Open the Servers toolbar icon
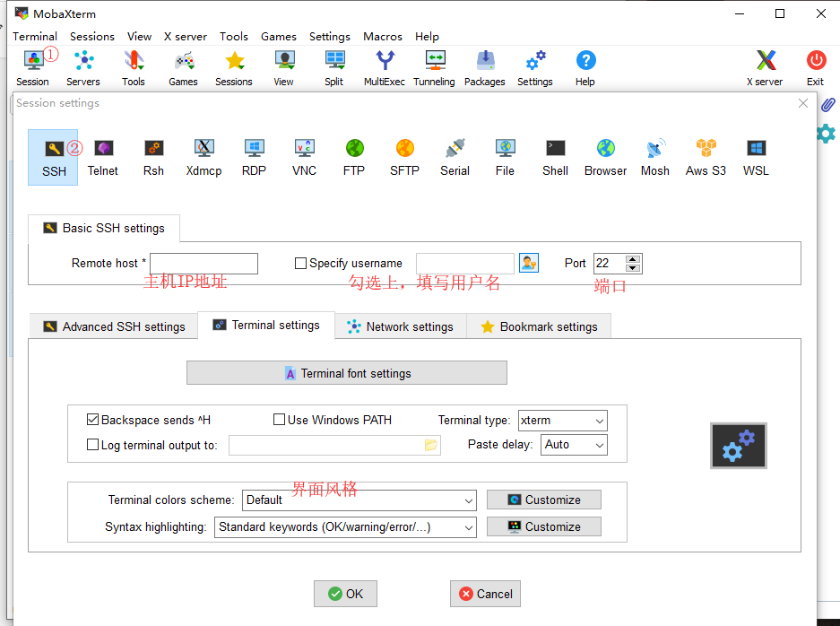The height and width of the screenshot is (626, 840). 83,68
